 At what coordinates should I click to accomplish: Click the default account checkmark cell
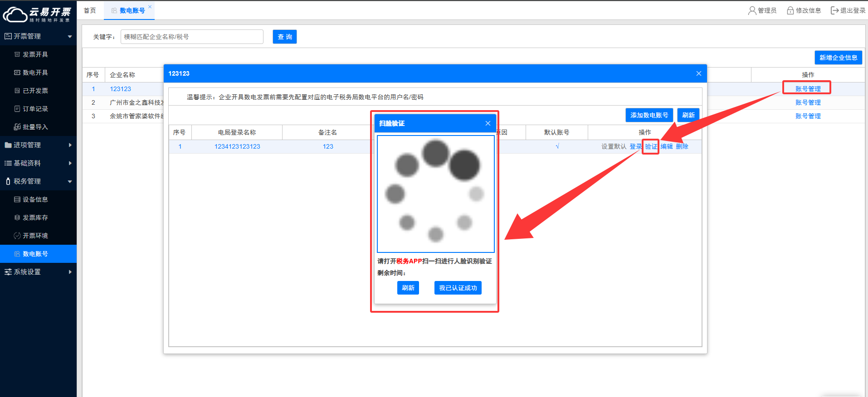pos(557,146)
